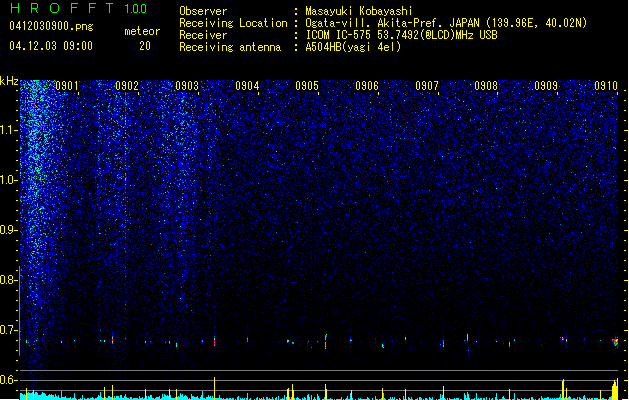The height and width of the screenshot is (400, 629).
Task: Click the 0902 time marker
Action: (127, 86)
